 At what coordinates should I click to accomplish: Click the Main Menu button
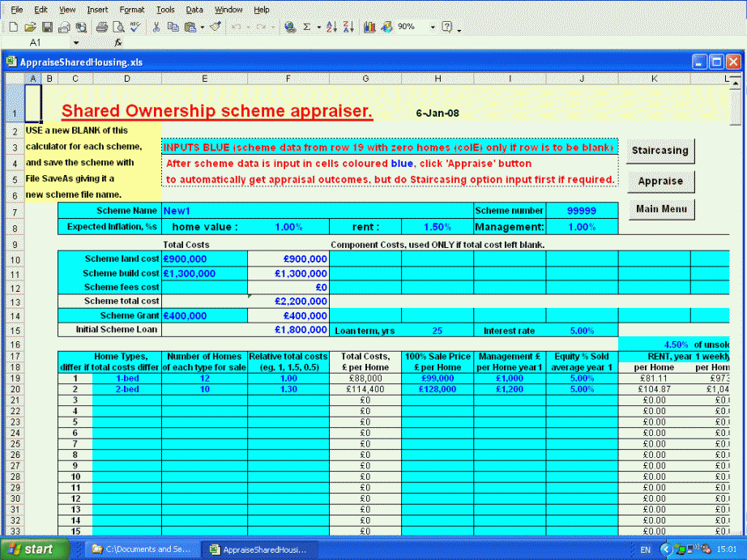point(661,209)
